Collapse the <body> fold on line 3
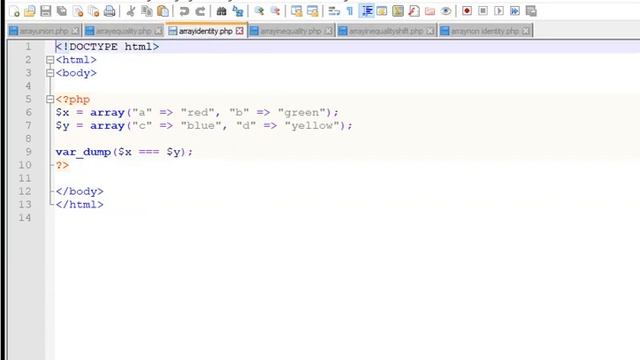The height and width of the screenshot is (360, 640). (x=50, y=73)
